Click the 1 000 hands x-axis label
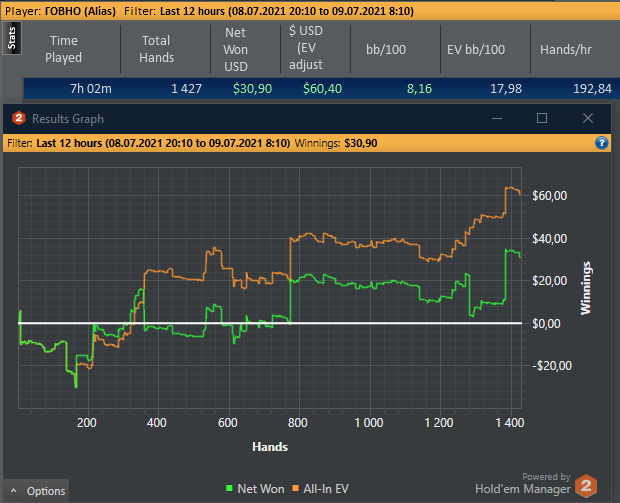620x503 pixels. pos(369,423)
